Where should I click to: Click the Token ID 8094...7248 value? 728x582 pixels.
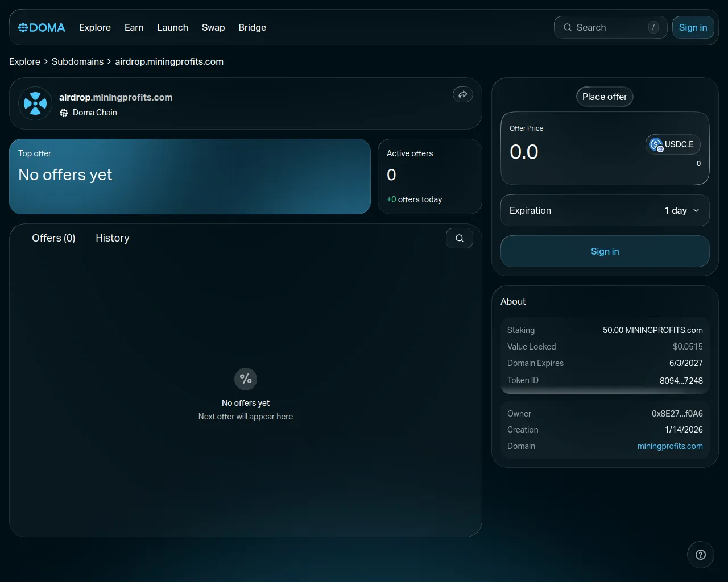pyautogui.click(x=681, y=381)
